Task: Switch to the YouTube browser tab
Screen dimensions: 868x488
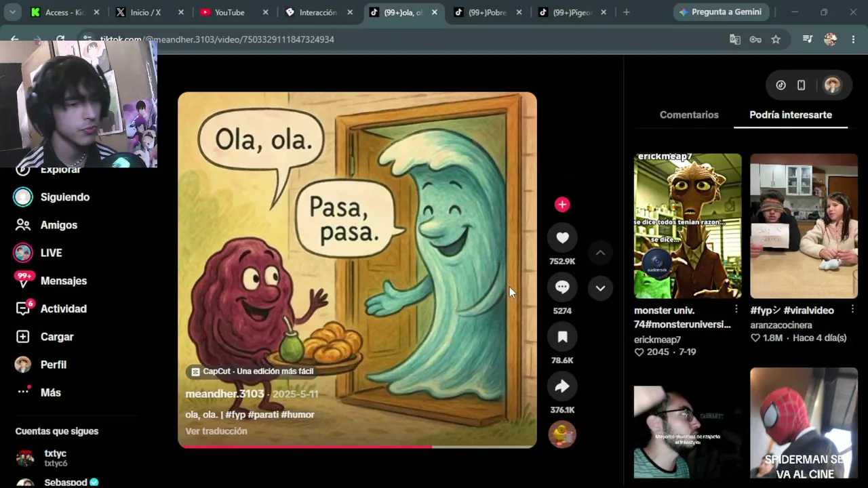Action: [x=235, y=12]
